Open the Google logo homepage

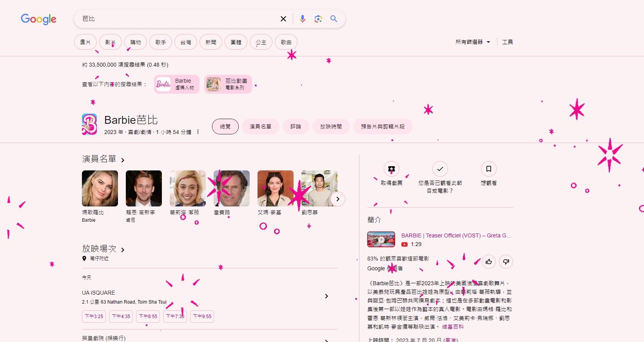coord(38,19)
